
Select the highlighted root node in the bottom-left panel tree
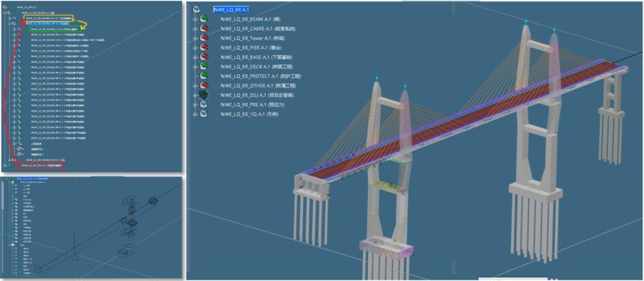(32, 179)
